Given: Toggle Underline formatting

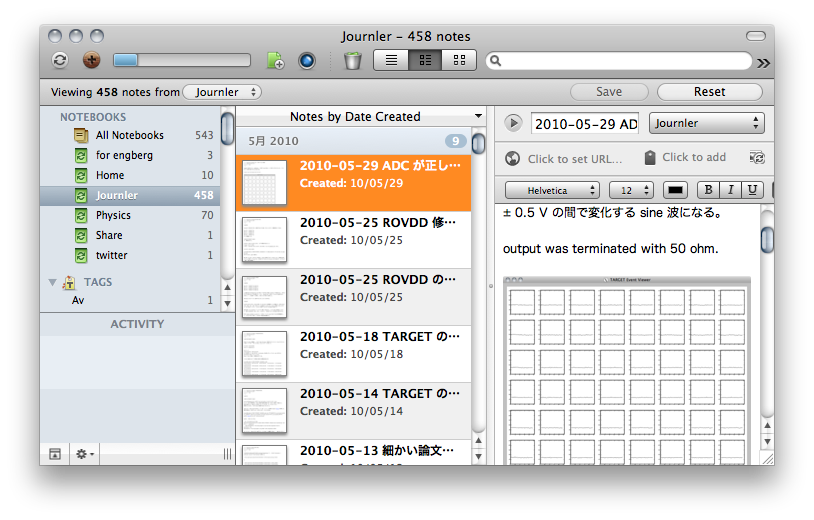Looking at the screenshot, I should [x=752, y=190].
